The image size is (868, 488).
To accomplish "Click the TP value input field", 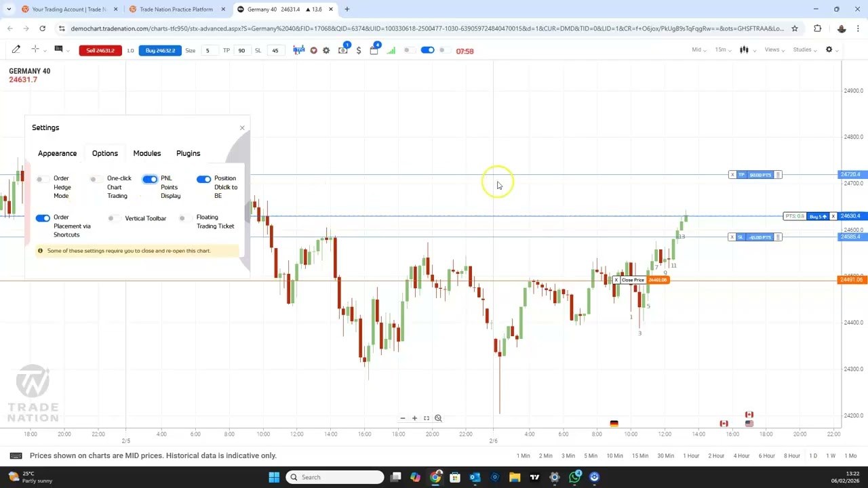I will [241, 51].
